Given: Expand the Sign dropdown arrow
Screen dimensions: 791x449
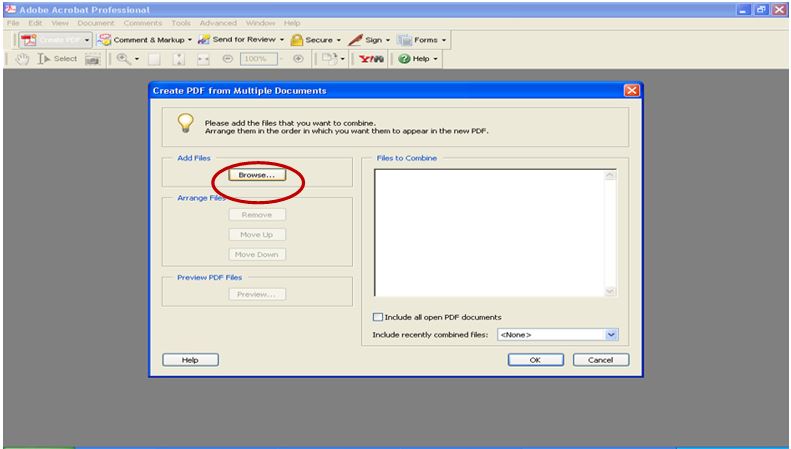Looking at the screenshot, I should pyautogui.click(x=388, y=40).
